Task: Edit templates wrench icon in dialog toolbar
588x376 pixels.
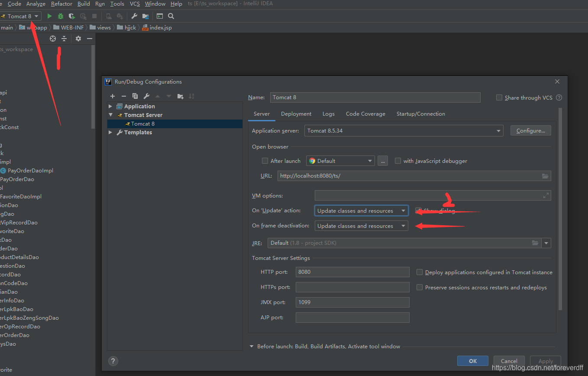Action: click(146, 96)
